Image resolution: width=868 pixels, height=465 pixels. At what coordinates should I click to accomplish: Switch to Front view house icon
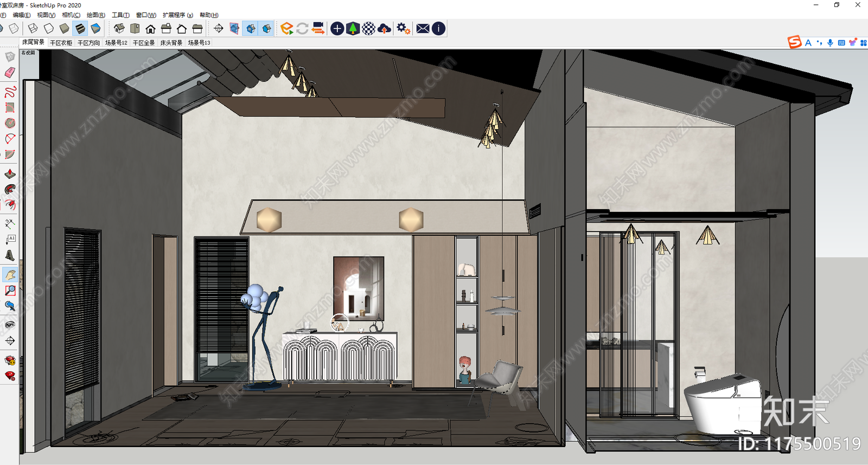151,28
